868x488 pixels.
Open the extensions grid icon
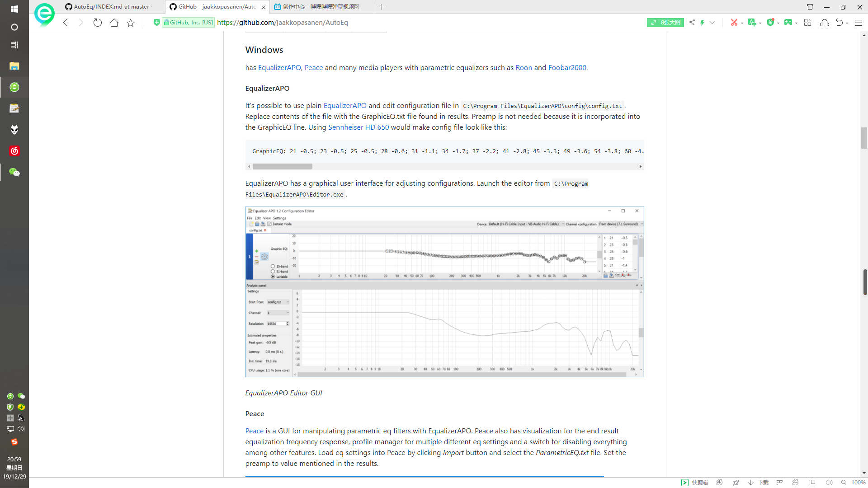pos(808,23)
